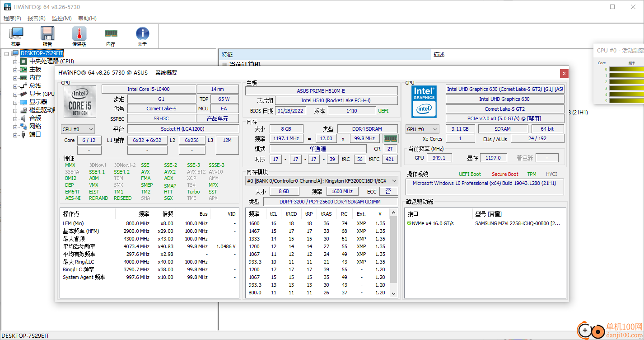Click the 操作点 column header
This screenshot has height=340, width=644.
pyautogui.click(x=88, y=214)
